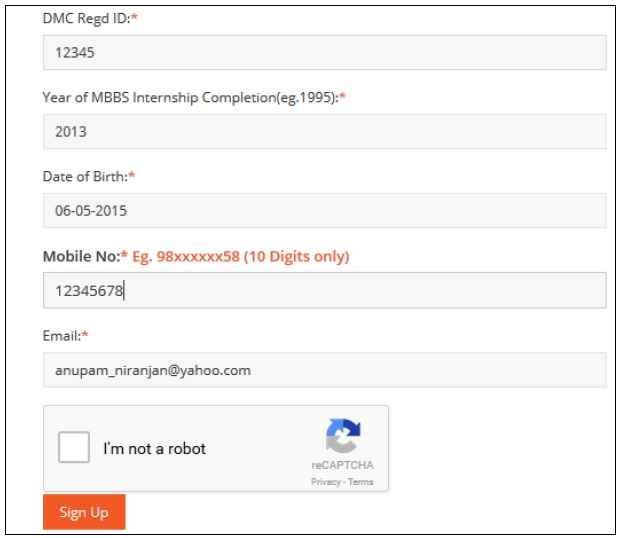The width and height of the screenshot is (621, 538).
Task: Open the reCAPTCHA Privacy link
Action: point(325,482)
